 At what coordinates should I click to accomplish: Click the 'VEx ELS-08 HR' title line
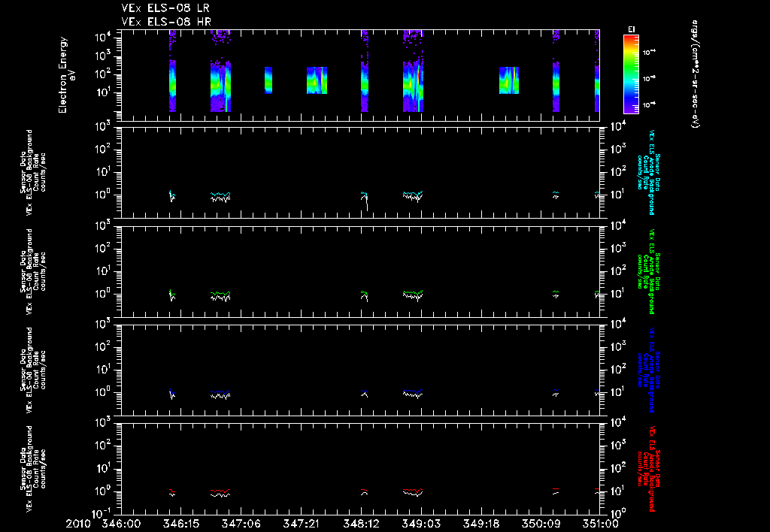(x=166, y=22)
